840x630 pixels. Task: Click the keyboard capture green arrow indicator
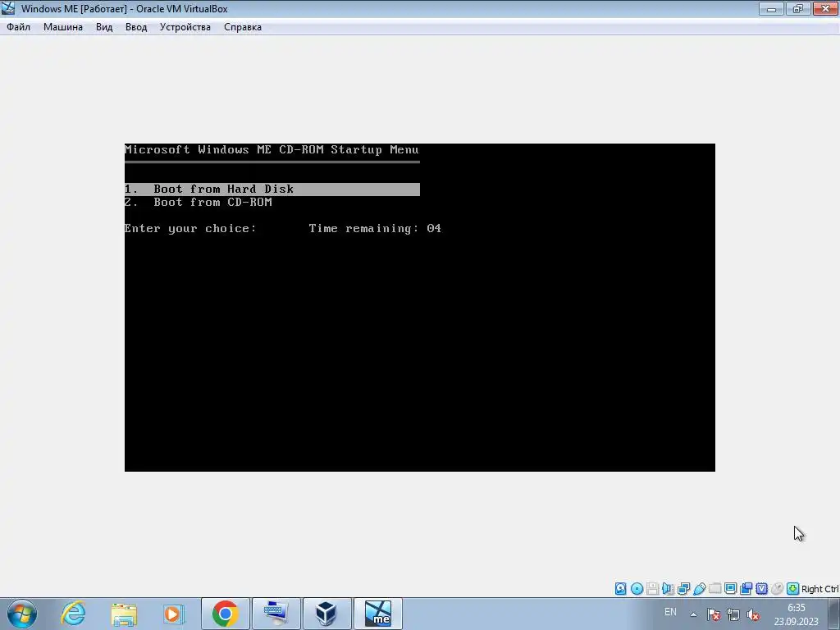793,589
